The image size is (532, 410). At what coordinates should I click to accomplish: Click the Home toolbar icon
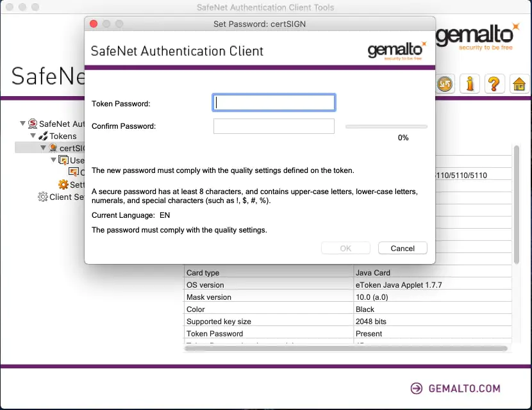click(519, 84)
